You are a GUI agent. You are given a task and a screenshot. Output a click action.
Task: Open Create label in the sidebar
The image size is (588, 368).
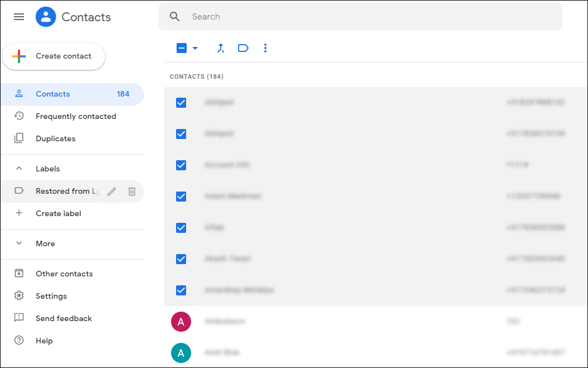pos(58,213)
